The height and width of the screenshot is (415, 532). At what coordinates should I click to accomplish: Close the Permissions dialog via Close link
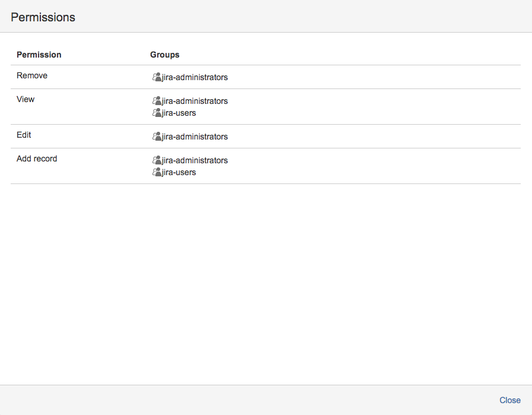509,400
